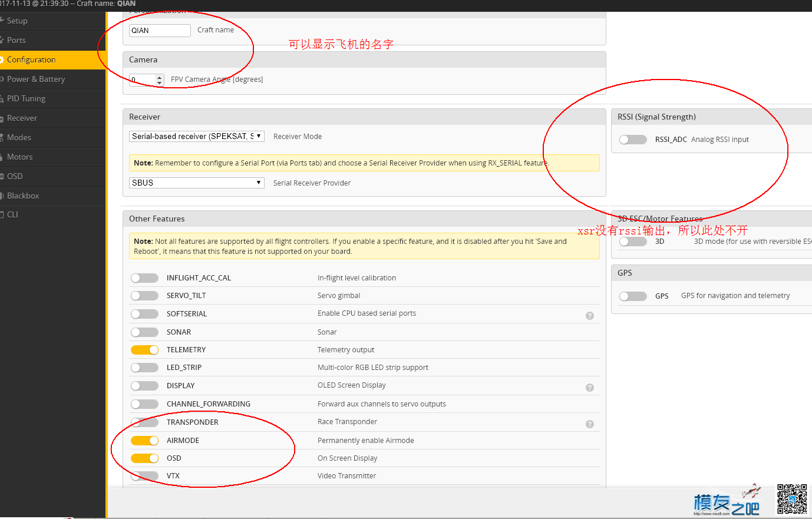Viewport: 812px width, 519px height.
Task: Turn off the OSD feature switch
Action: coord(144,458)
